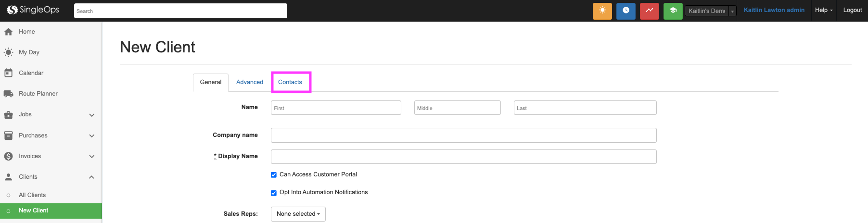Click the green graduation cap icon
The height and width of the screenshot is (223, 868).
tap(673, 11)
